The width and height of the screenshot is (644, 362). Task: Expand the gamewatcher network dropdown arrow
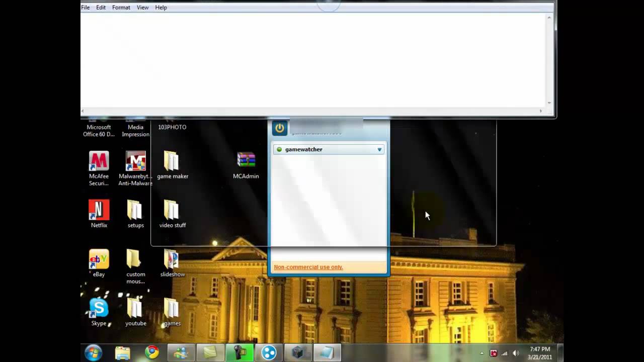click(x=379, y=149)
